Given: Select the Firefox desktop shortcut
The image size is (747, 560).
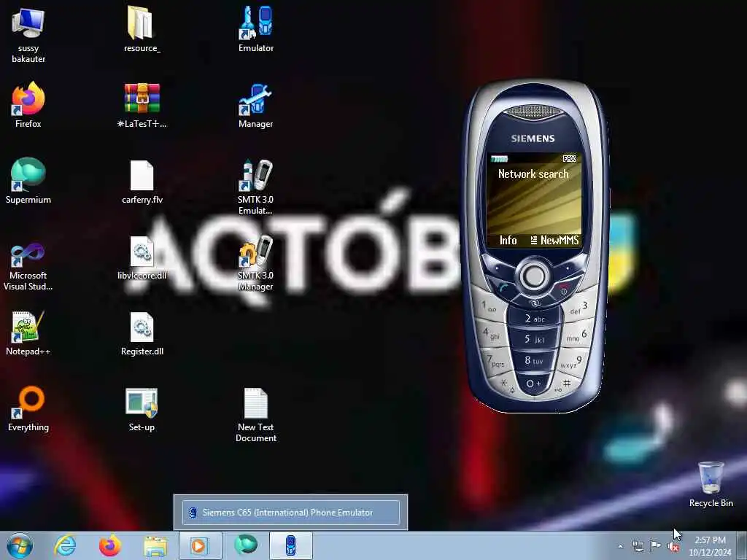Looking at the screenshot, I should 28,105.
